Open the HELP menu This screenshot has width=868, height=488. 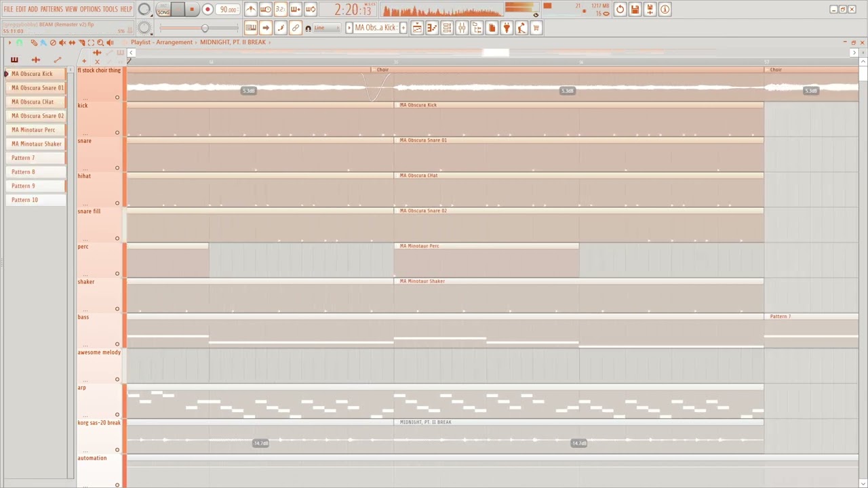tap(126, 9)
